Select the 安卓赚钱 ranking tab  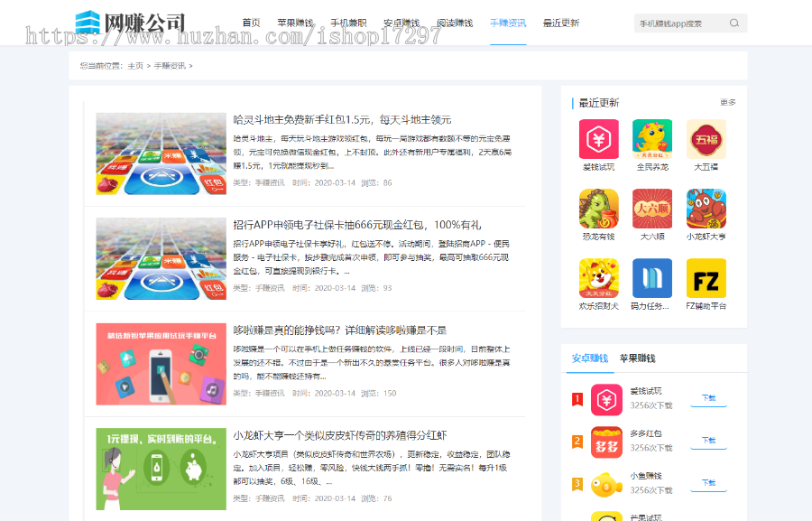pyautogui.click(x=591, y=358)
